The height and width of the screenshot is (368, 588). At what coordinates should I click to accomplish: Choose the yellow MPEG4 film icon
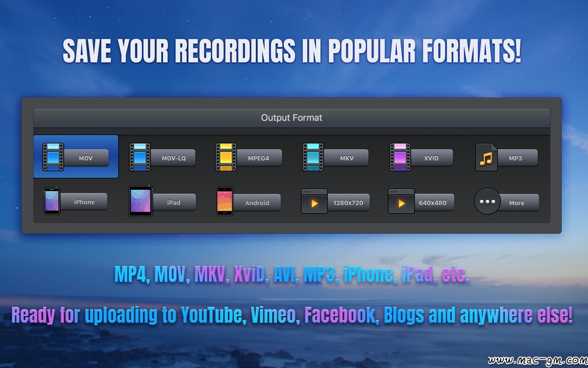pyautogui.click(x=226, y=157)
